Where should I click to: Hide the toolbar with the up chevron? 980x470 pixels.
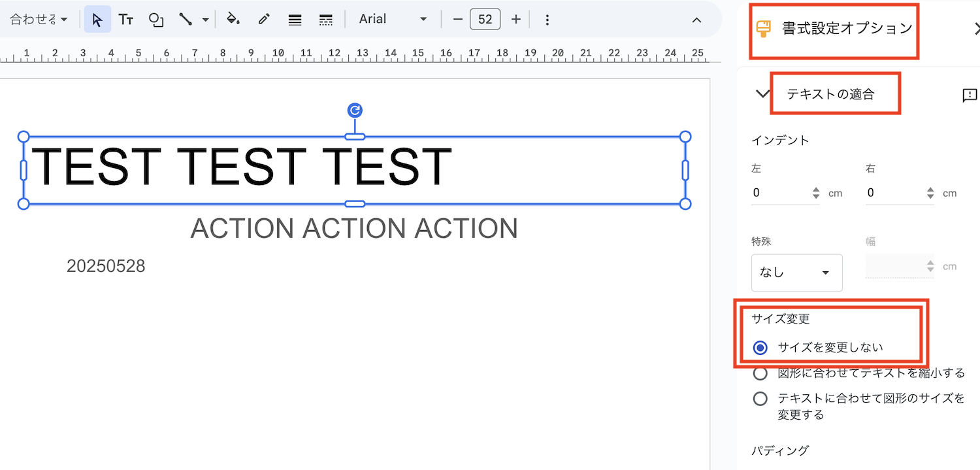696,20
